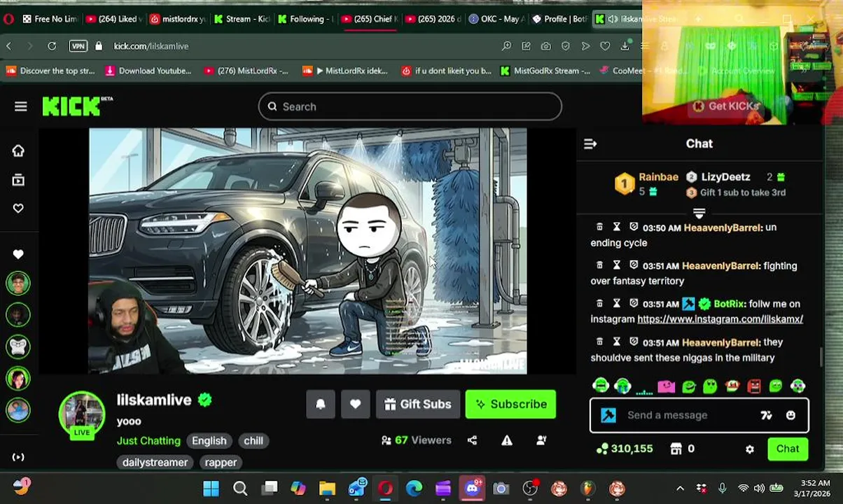Expand the gifter leaderboard handle
The width and height of the screenshot is (843, 504).
pyautogui.click(x=699, y=213)
